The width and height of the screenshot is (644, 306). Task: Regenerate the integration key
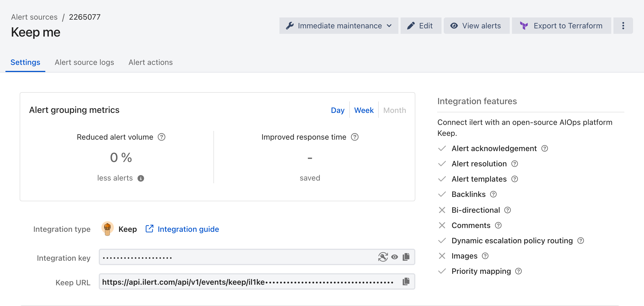click(x=383, y=257)
